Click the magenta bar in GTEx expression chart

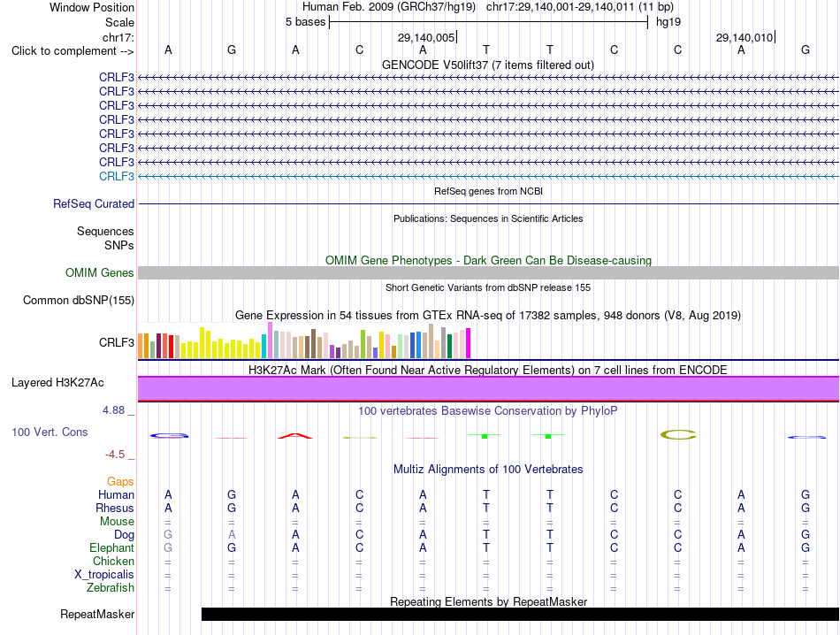click(469, 343)
